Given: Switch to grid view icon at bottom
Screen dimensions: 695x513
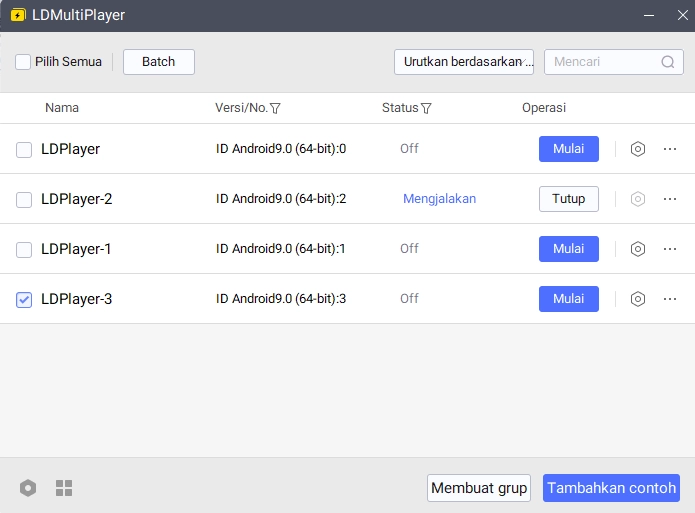Looking at the screenshot, I should (x=64, y=488).
